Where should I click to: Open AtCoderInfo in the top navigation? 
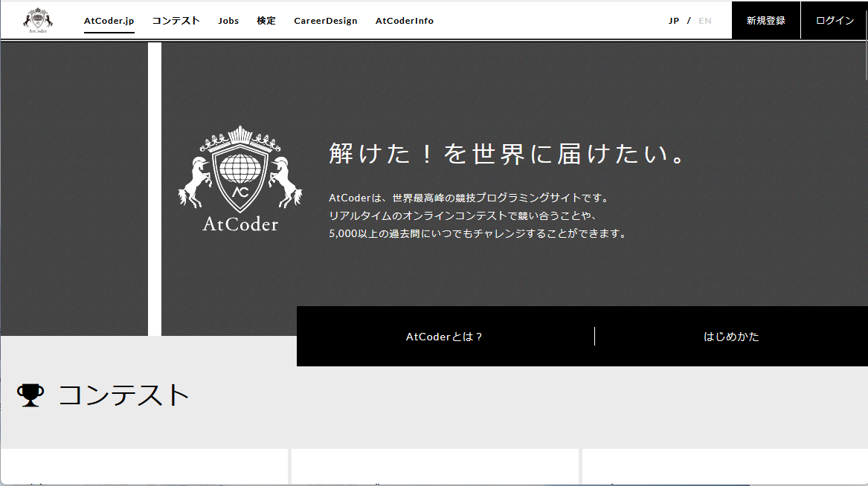click(405, 21)
